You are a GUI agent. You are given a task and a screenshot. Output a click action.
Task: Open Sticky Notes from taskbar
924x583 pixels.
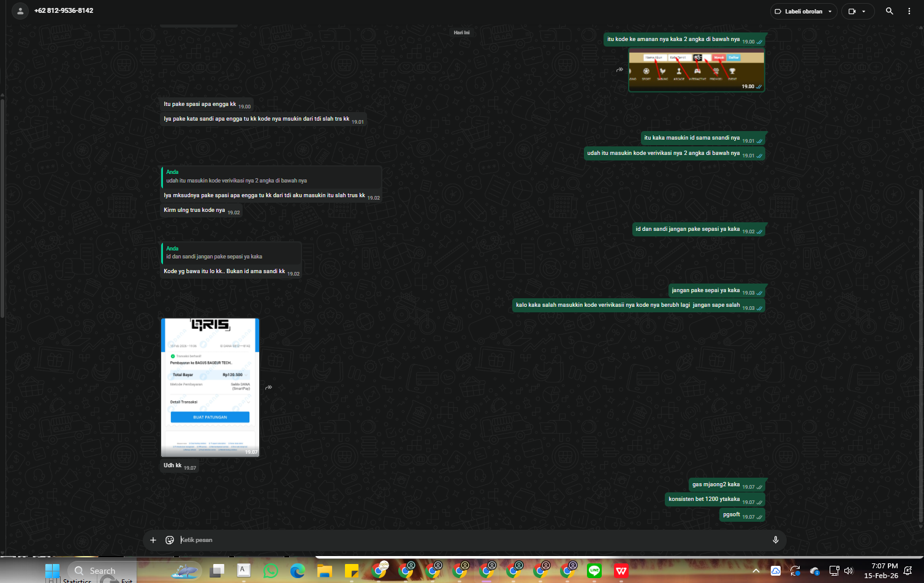(351, 571)
